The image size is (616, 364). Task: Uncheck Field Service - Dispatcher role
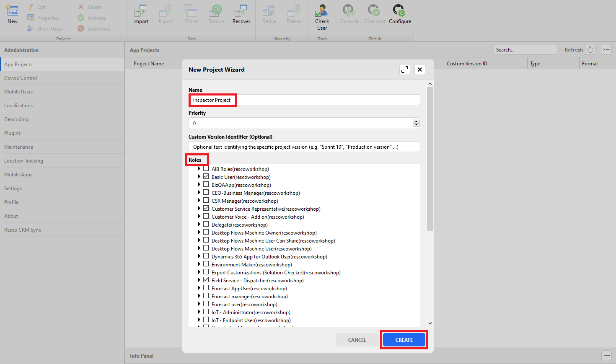(206, 280)
